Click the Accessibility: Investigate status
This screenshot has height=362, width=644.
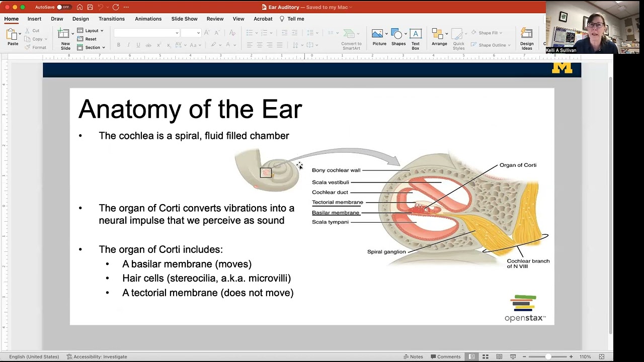[97, 356]
